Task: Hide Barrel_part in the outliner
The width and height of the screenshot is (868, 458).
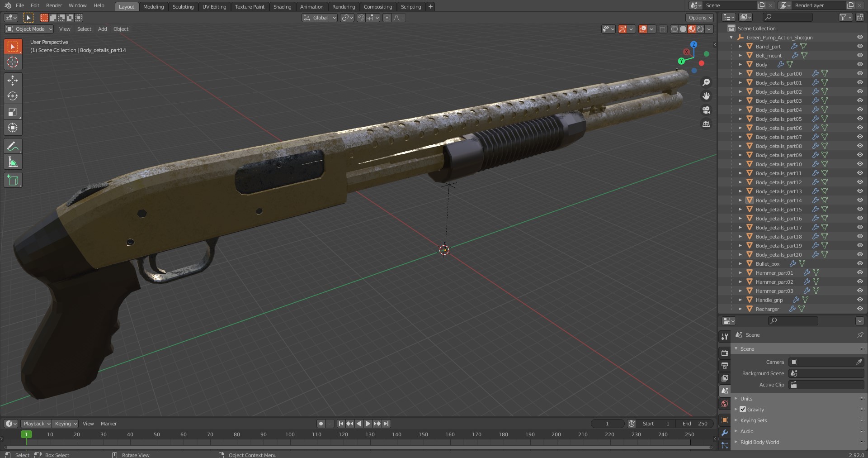Action: point(860,46)
